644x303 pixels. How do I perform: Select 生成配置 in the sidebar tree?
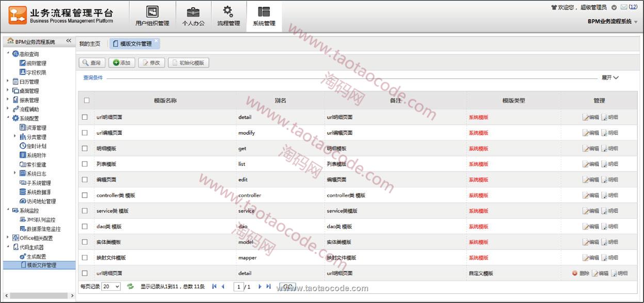(x=36, y=257)
